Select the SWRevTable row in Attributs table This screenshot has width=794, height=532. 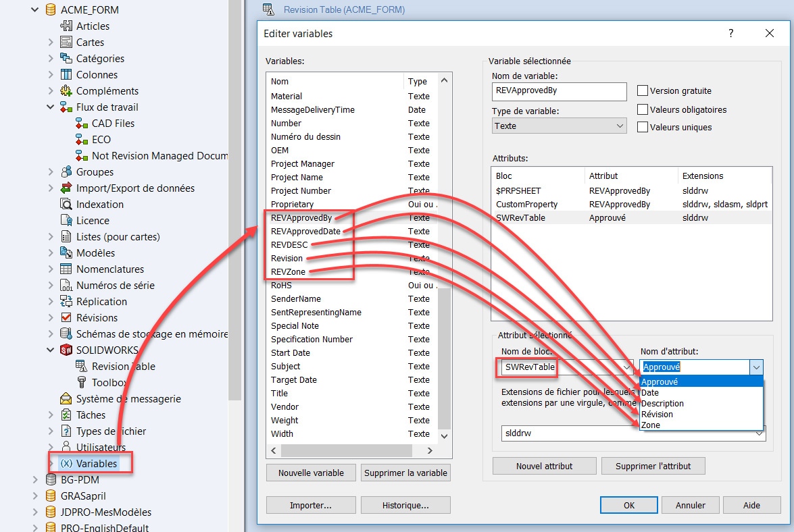tap(631, 217)
